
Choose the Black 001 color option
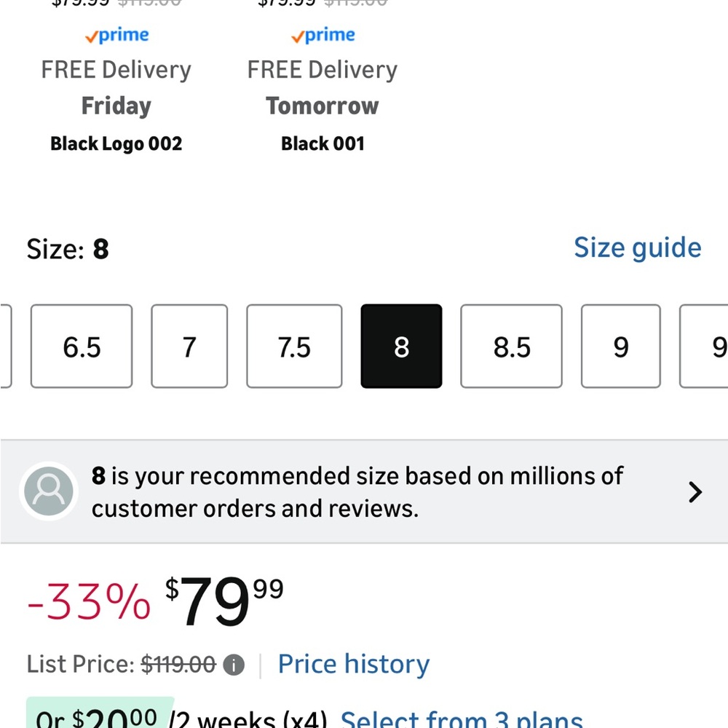tap(323, 143)
